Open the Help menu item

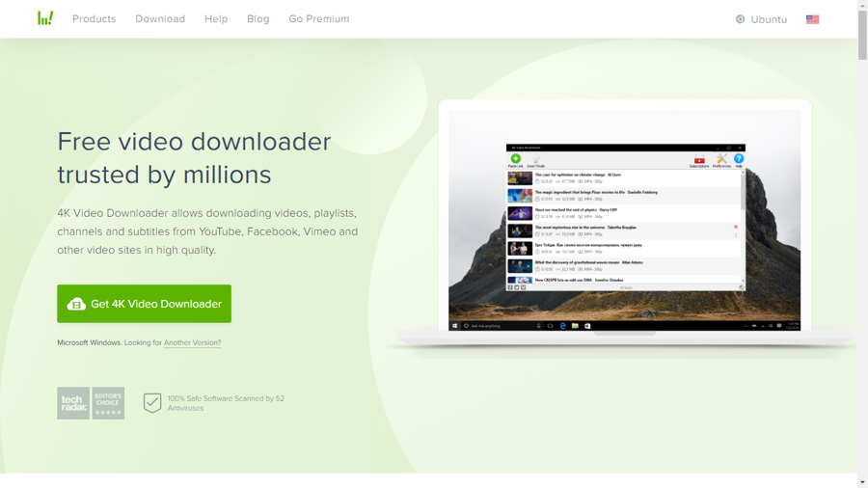216,19
